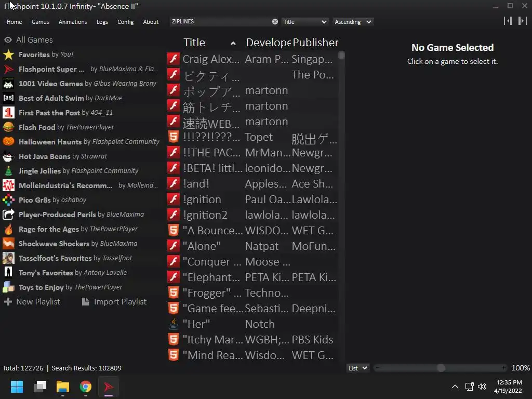Image resolution: width=532 pixels, height=399 pixels.
Task: Click the Halloween Haunts pumpkin icon
Action: 8,142
